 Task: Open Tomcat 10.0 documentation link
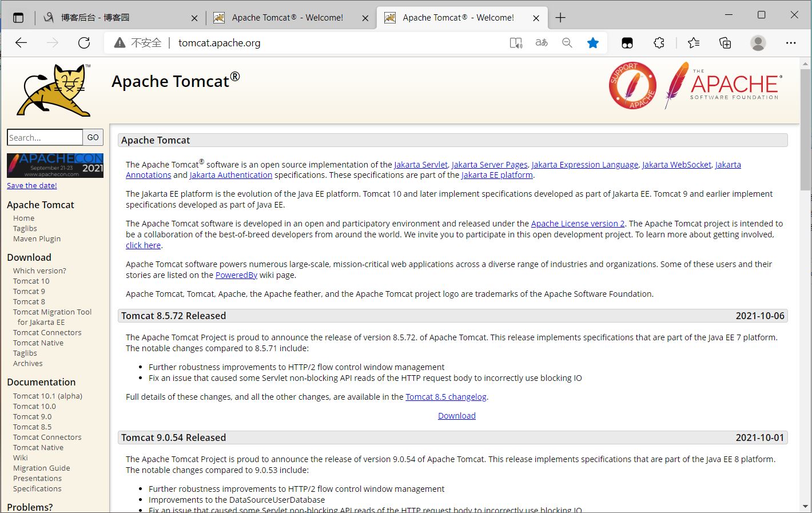35,406
